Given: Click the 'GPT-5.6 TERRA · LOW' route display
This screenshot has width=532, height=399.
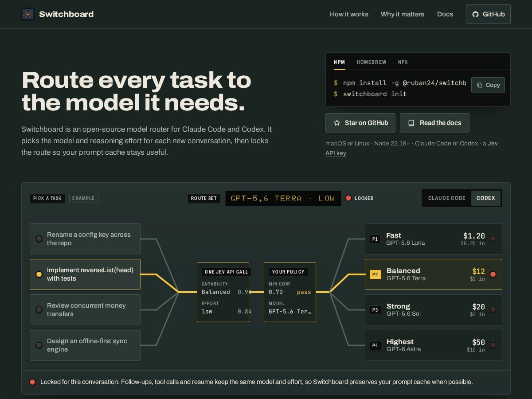Looking at the screenshot, I should pos(283,198).
